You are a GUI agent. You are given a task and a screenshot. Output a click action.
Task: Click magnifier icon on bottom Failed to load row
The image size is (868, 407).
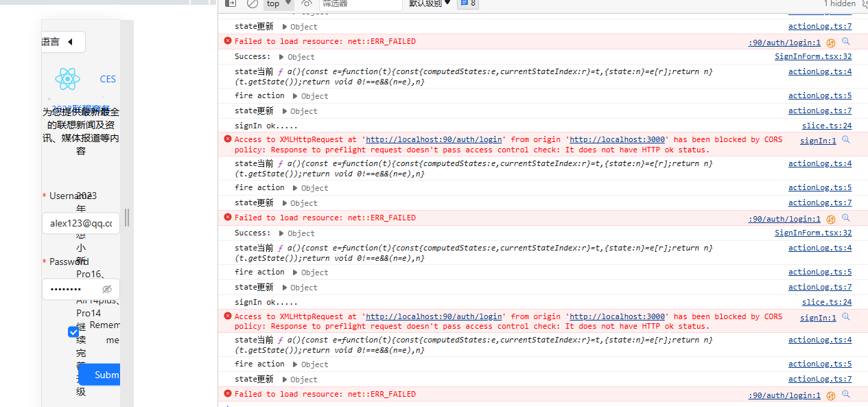coord(846,395)
